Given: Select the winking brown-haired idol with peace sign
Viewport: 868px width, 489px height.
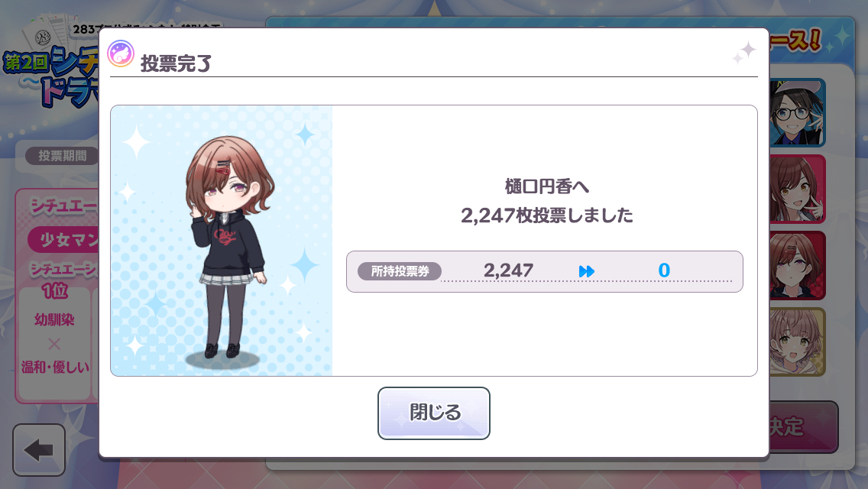Looking at the screenshot, I should pos(797,189).
